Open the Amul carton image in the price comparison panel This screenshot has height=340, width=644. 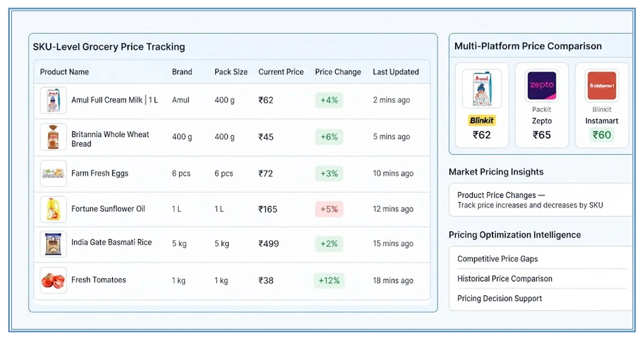pos(482,89)
